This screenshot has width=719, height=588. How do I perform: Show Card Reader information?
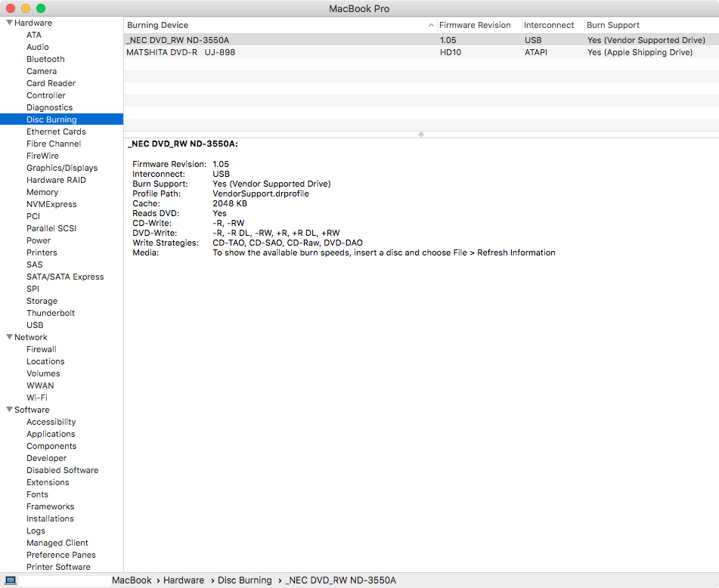pyautogui.click(x=51, y=83)
